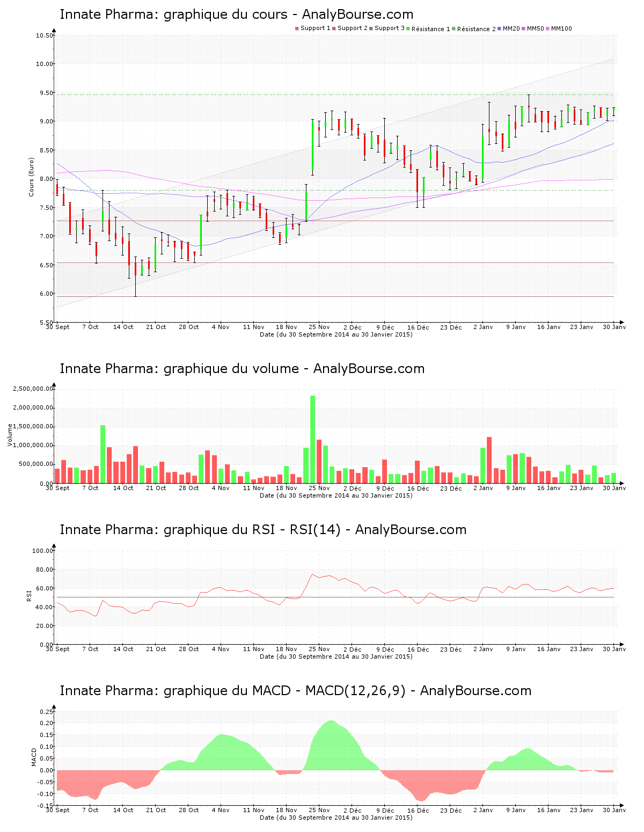Click '2 Janv' date label under price chart
Image resolution: width=644 pixels, height=832 pixels.
coord(483,327)
